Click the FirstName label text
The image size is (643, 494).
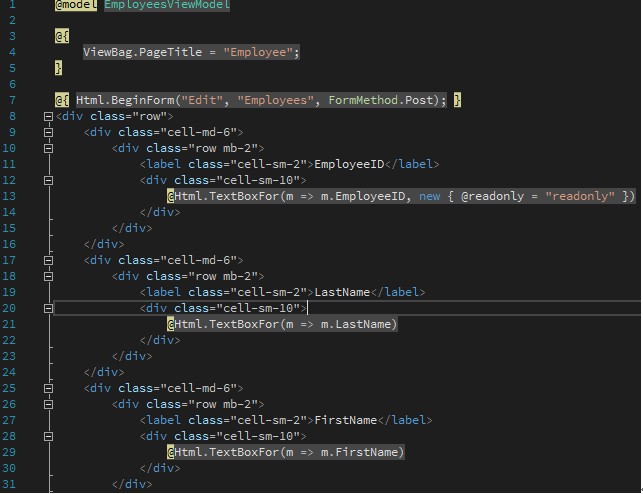(346, 420)
